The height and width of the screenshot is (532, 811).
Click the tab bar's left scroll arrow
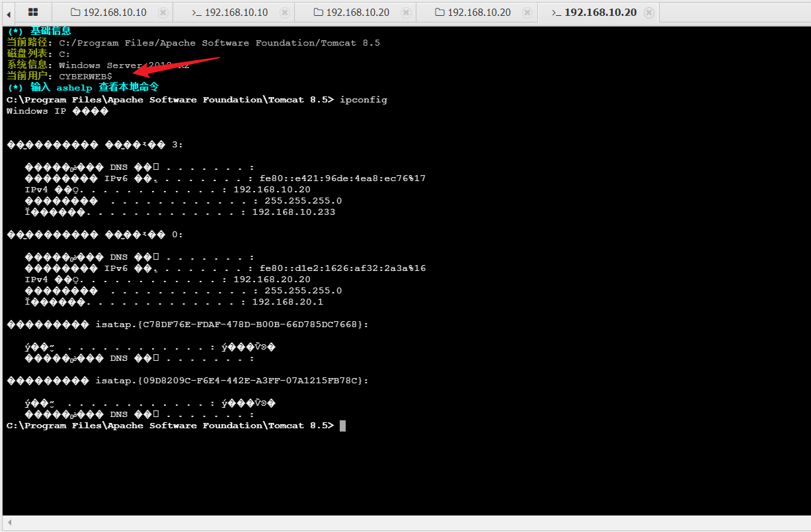click(9, 13)
